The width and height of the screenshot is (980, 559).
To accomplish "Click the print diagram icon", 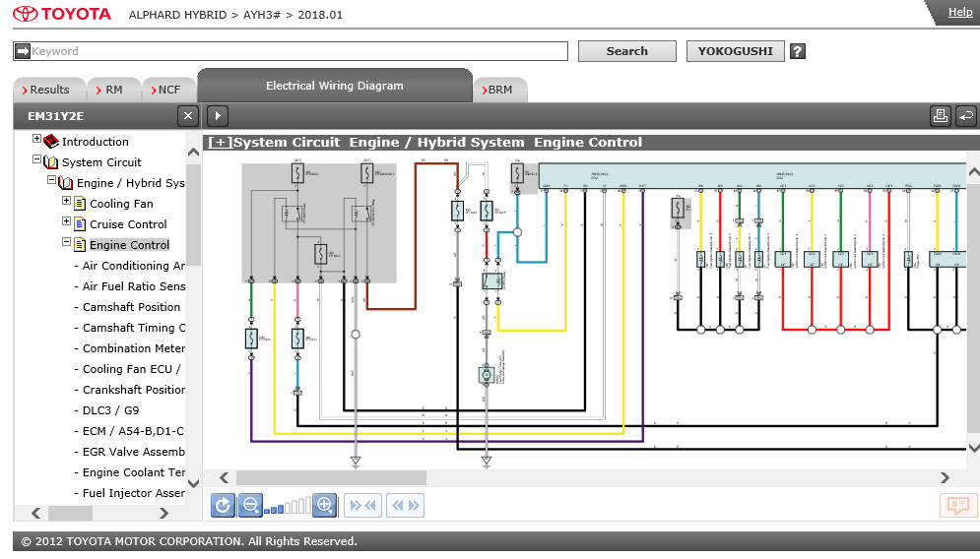I will [941, 116].
